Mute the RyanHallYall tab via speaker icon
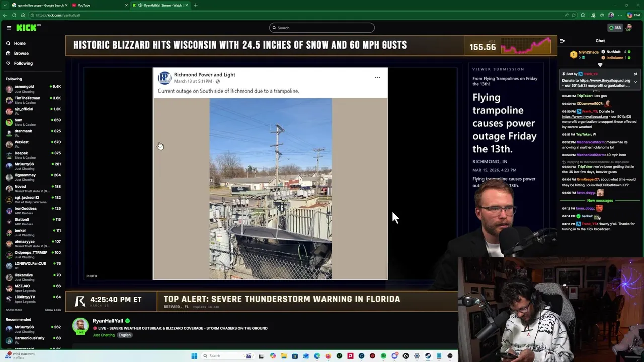644x362 pixels. (x=140, y=5)
